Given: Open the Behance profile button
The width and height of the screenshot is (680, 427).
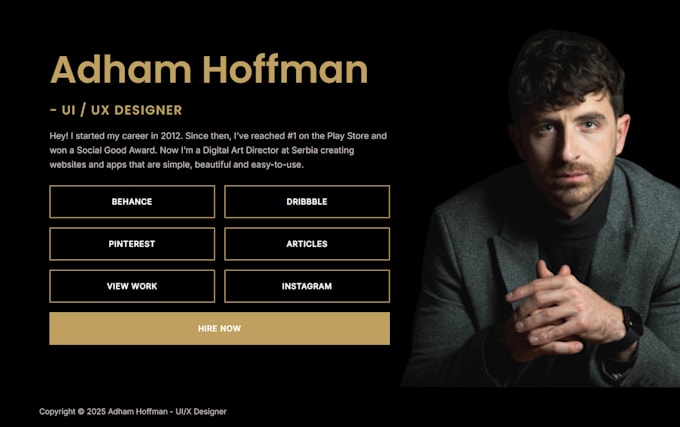Looking at the screenshot, I should 132,202.
